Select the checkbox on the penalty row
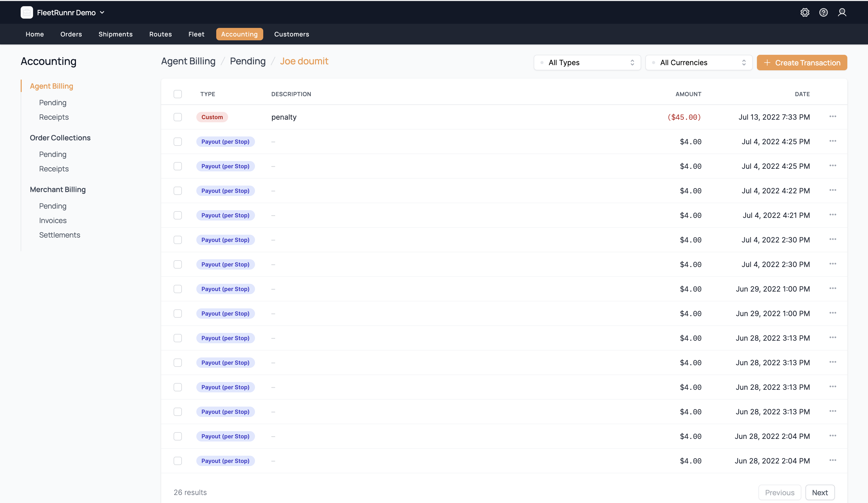The image size is (868, 503). point(178,117)
